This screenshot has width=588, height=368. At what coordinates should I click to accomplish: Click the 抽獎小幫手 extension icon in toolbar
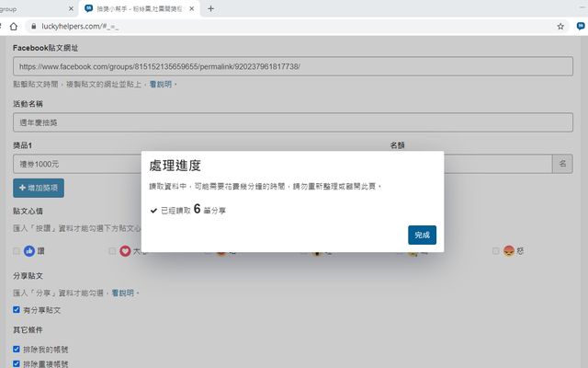[x=580, y=26]
